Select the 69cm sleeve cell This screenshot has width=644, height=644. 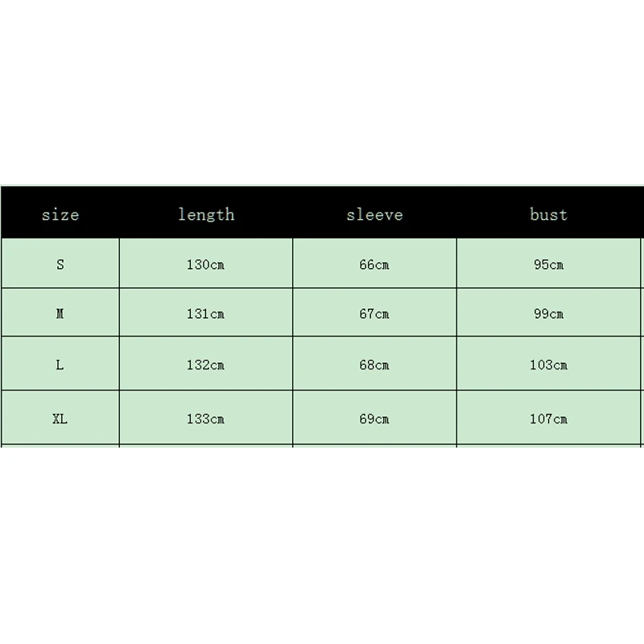pos(374,419)
